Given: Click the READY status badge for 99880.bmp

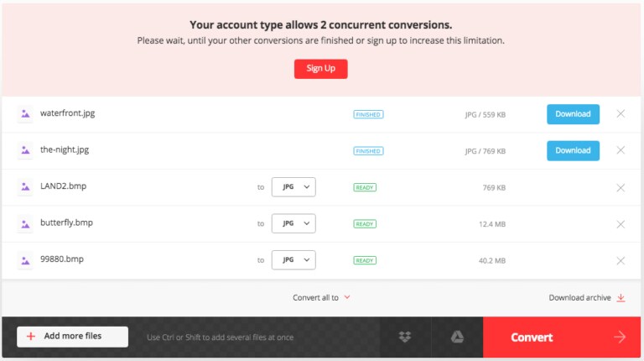Looking at the screenshot, I should click(364, 260).
